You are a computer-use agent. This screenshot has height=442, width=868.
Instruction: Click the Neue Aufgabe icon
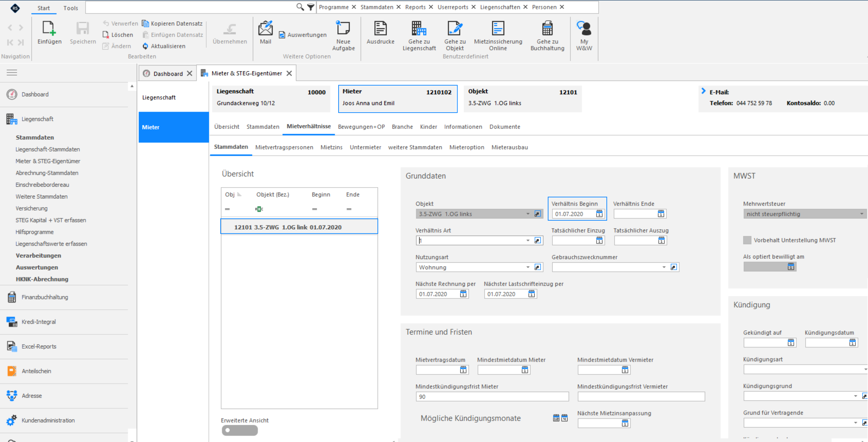point(343,28)
